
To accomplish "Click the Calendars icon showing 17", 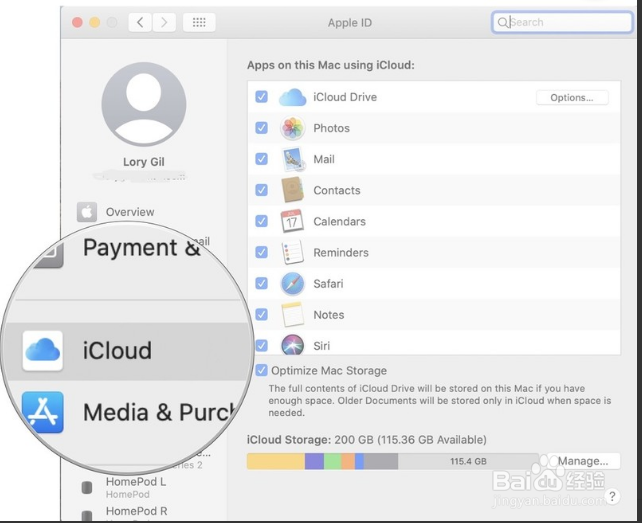I will tap(292, 221).
